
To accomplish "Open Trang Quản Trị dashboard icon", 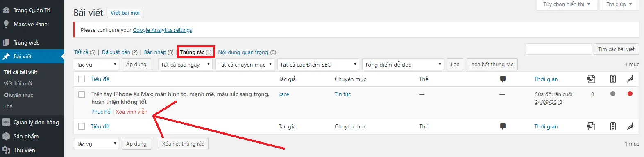I will tap(6, 10).
